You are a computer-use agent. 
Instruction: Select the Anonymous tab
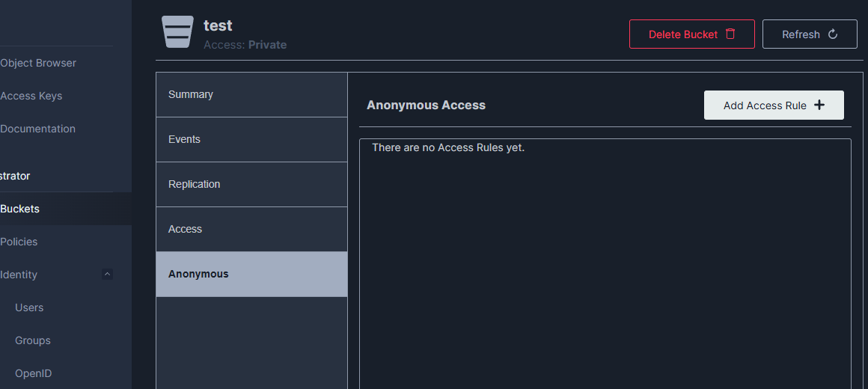point(252,275)
